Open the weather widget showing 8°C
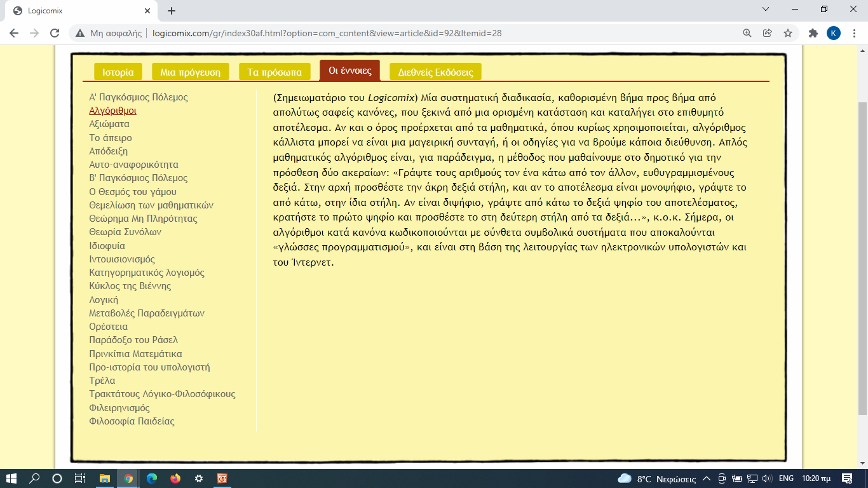This screenshot has height=488, width=868. (x=657, y=478)
